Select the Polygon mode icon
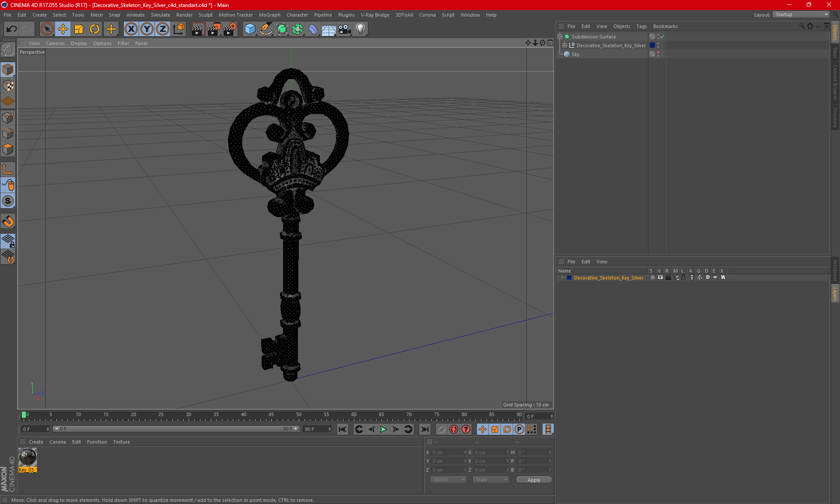840x504 pixels. click(8, 149)
